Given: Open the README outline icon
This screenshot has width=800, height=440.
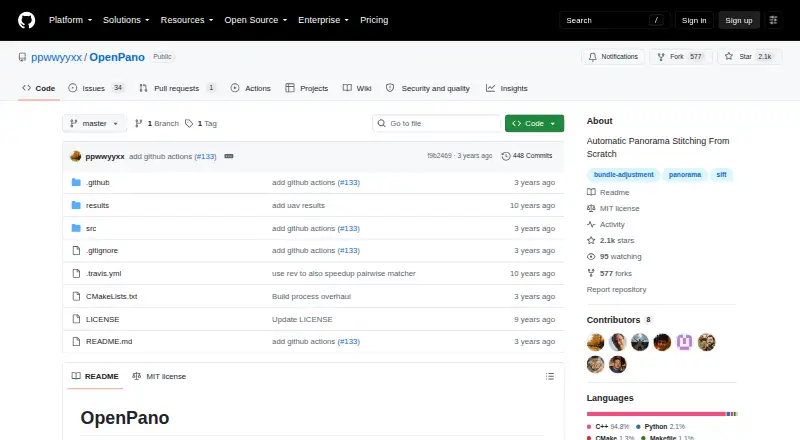Looking at the screenshot, I should [x=549, y=376].
